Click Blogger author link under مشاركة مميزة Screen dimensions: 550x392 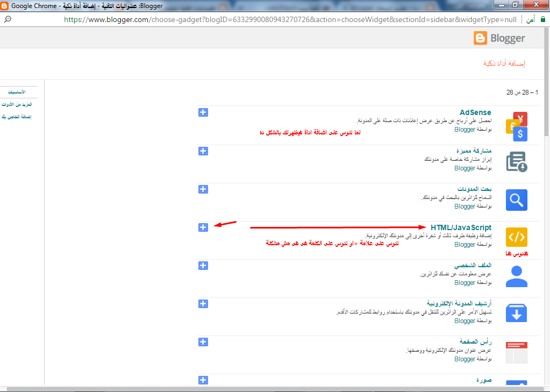465,168
